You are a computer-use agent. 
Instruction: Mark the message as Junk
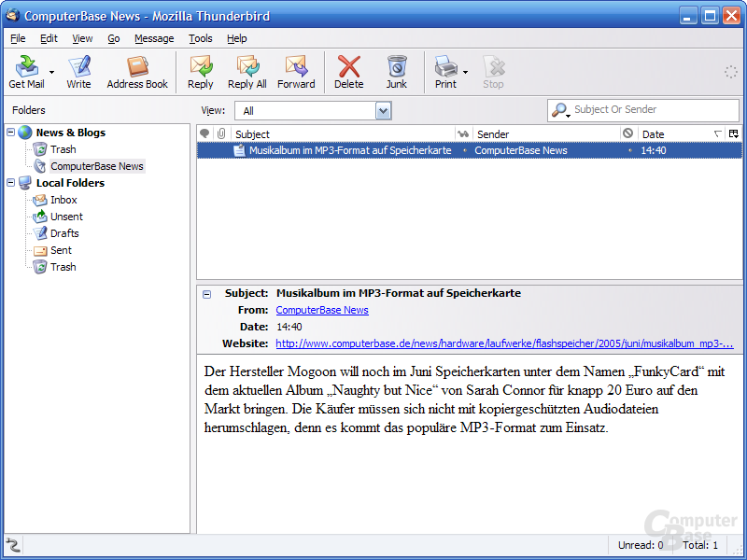396,72
